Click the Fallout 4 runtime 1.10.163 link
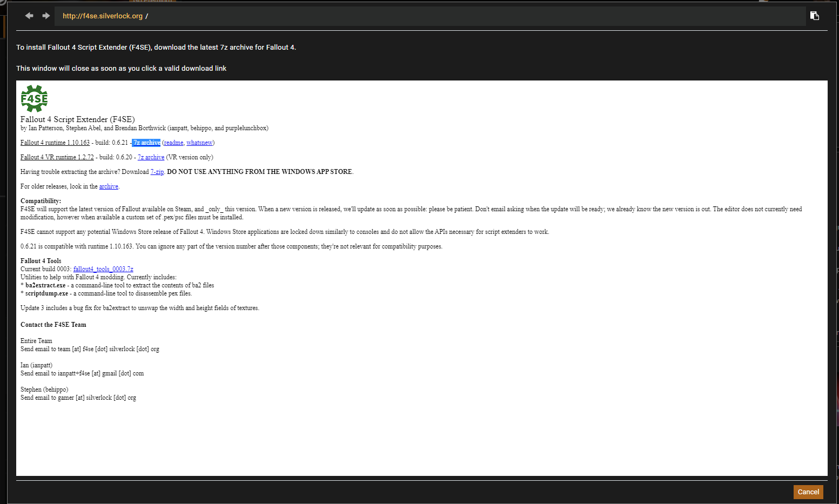This screenshot has height=504, width=839. tap(55, 143)
